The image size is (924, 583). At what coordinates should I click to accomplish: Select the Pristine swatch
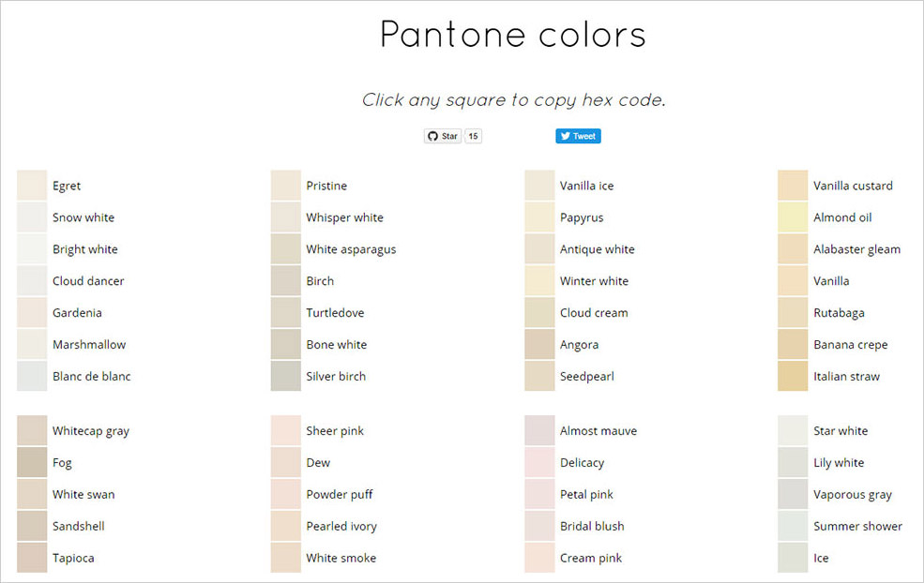[285, 185]
